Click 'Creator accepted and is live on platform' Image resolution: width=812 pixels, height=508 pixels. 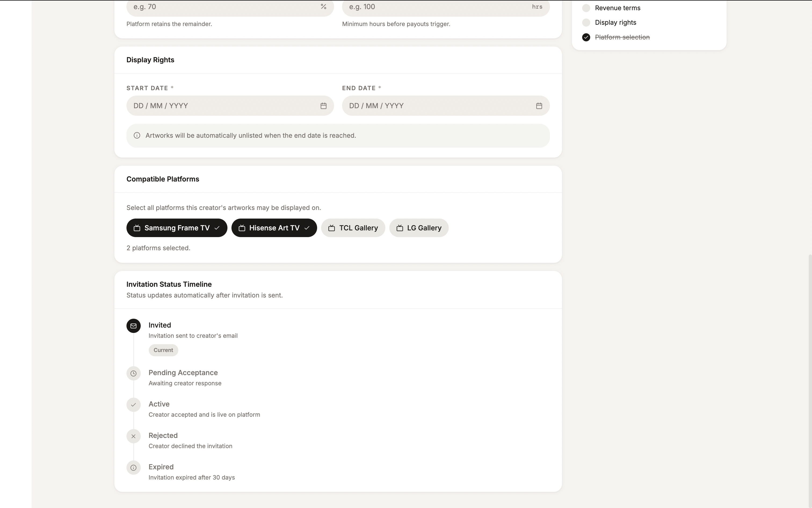pyautogui.click(x=204, y=415)
